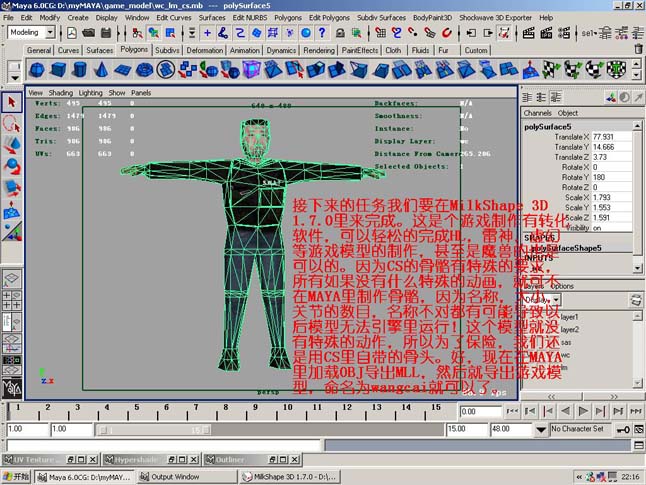Save scene with the floppy disk icon

[106, 33]
